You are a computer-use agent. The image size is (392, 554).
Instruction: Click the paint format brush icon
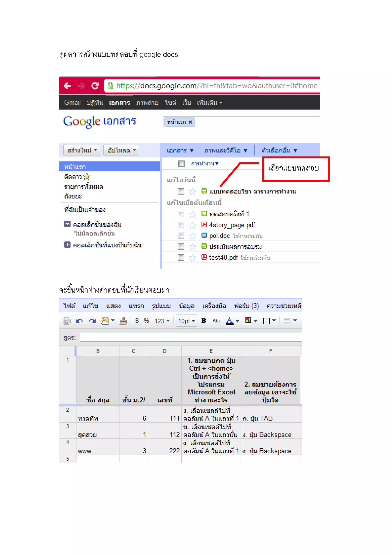tap(123, 321)
